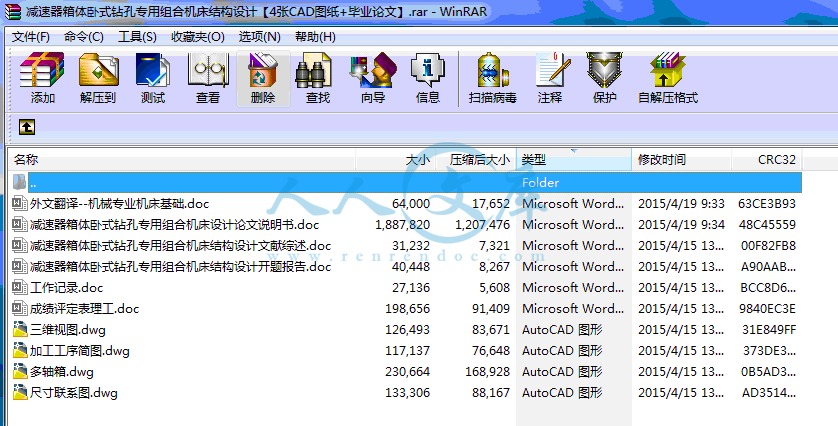Click AutoCAD 图形 type in 多轴箱.dwg row
This screenshot has width=838, height=426.
562,371
